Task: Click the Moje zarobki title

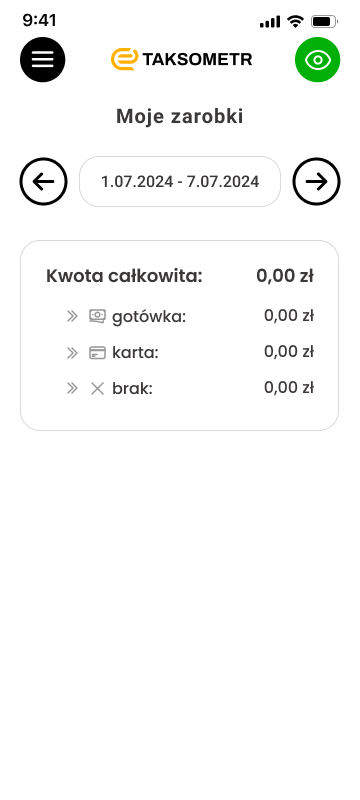Action: click(180, 116)
